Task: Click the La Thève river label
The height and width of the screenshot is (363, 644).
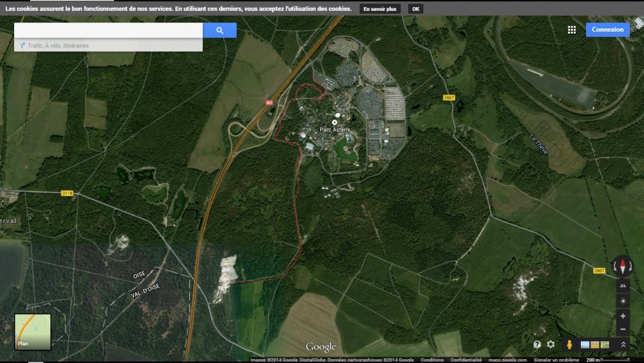Action: [538, 144]
